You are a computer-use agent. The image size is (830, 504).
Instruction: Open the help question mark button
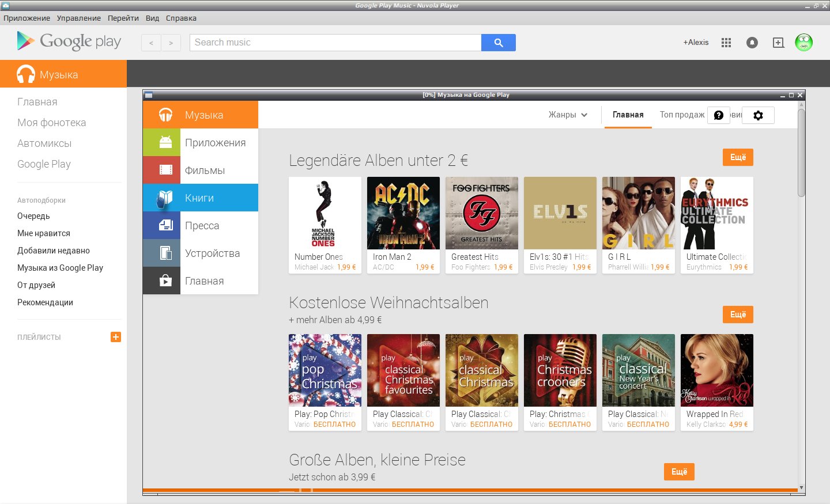tap(719, 115)
